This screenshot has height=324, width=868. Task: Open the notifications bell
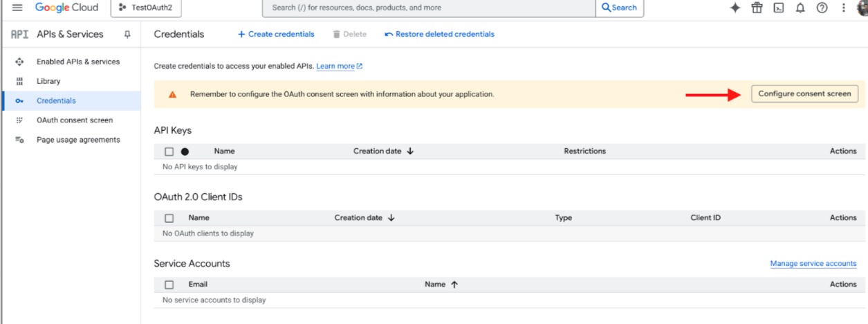point(800,8)
